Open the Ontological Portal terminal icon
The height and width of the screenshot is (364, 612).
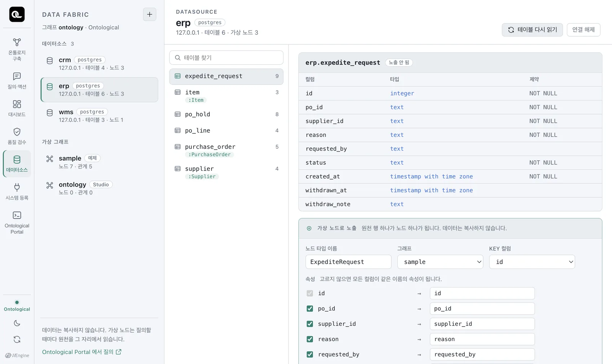tap(17, 215)
